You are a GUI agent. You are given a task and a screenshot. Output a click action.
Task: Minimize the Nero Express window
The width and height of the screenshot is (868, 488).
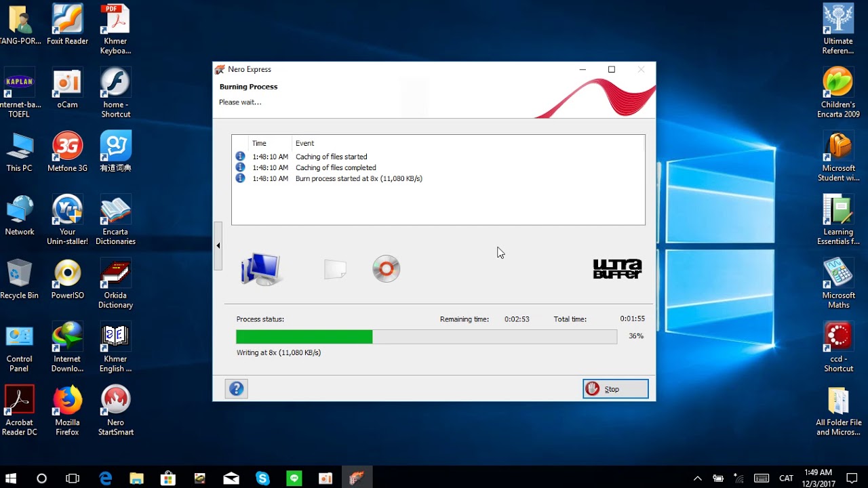tap(583, 69)
